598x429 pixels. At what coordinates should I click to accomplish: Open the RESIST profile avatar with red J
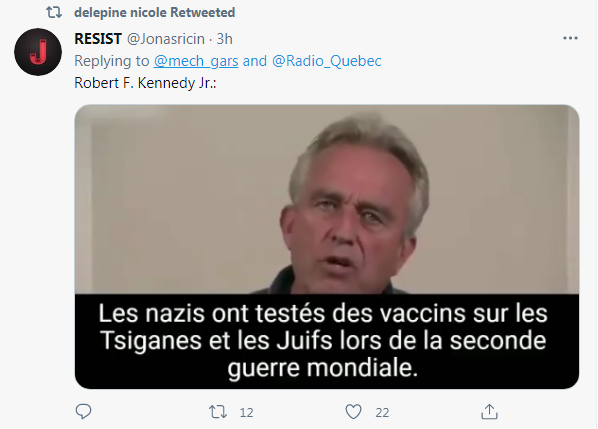[x=38, y=52]
